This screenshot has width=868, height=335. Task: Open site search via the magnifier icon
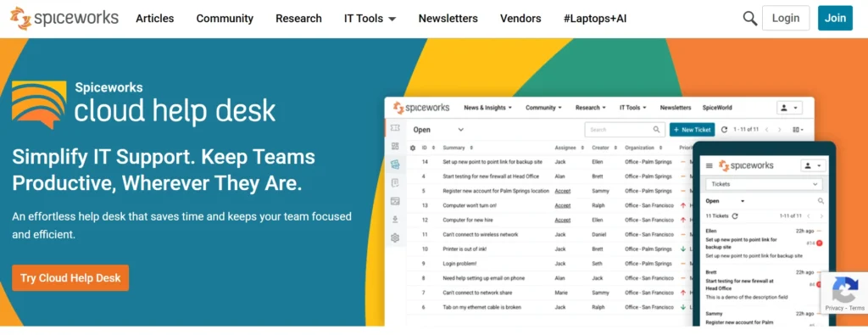(x=749, y=19)
